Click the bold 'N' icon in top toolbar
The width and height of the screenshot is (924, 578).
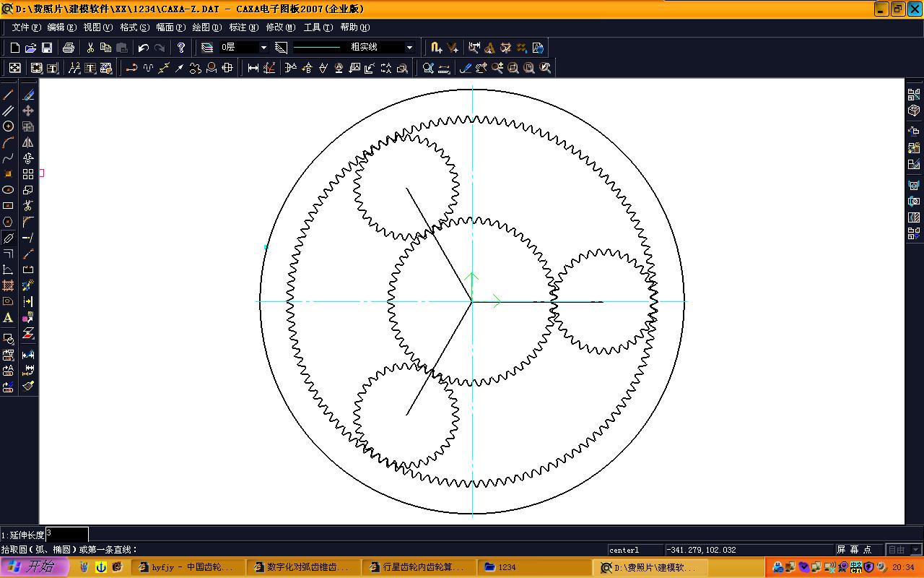(436, 48)
